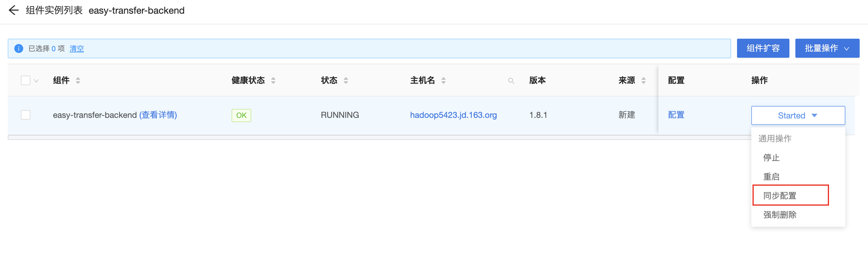The width and height of the screenshot is (868, 272).
Task: Click the 清空 link to clear selection
Action: [77, 49]
